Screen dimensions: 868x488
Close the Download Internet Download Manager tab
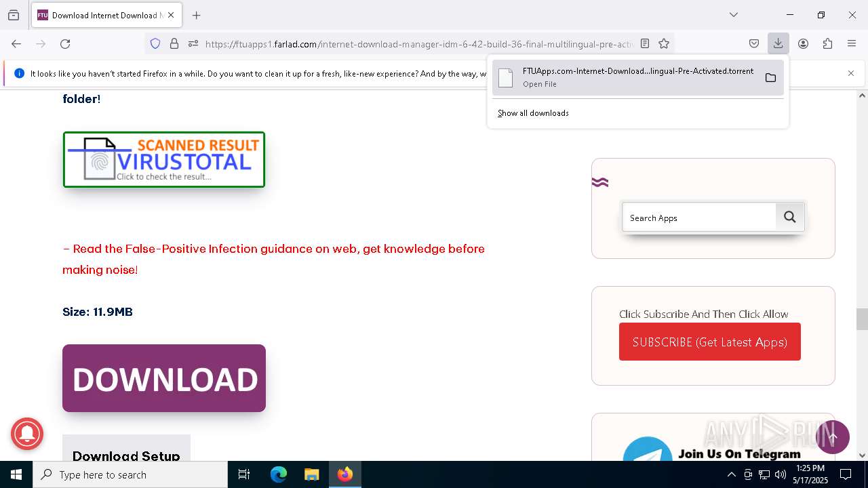pos(171,15)
